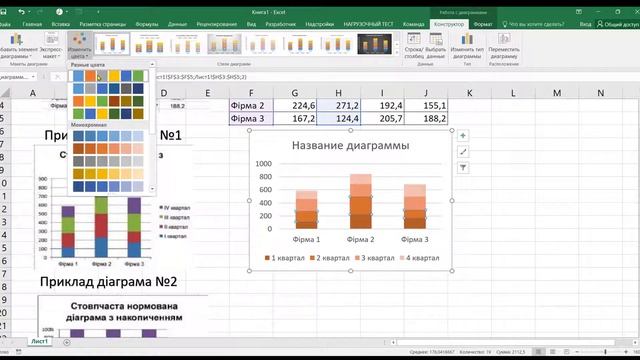
Task: Switch to Normal view icon
Action: tap(539, 352)
